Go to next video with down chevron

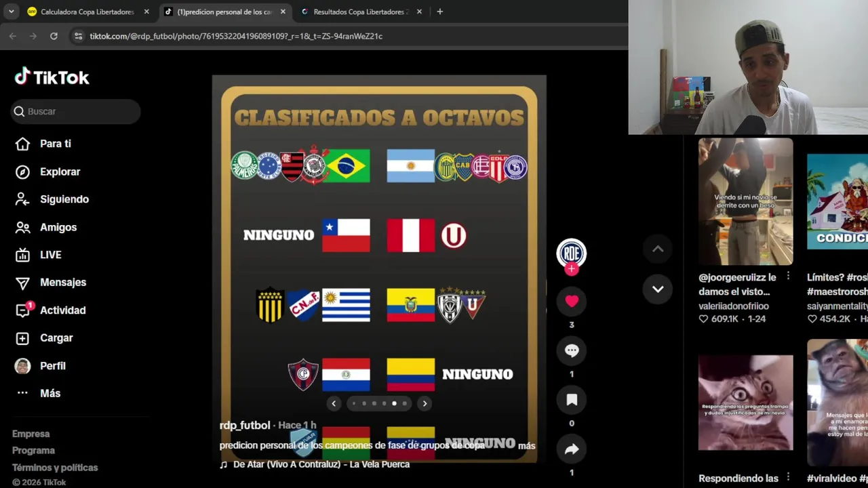point(658,289)
